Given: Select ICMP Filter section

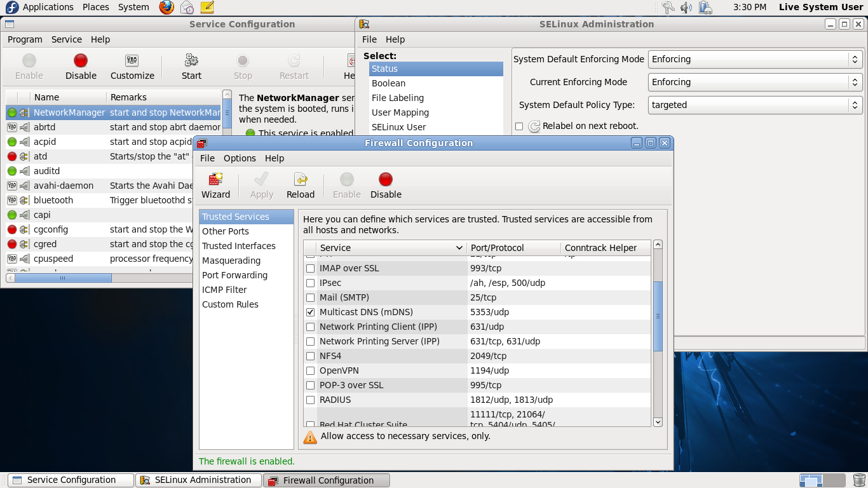Looking at the screenshot, I should pos(247,290).
